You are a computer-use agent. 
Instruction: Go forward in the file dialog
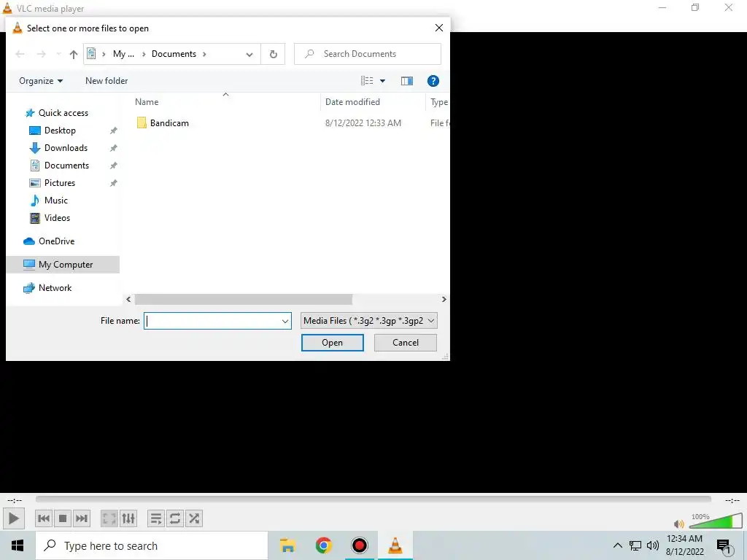(42, 54)
